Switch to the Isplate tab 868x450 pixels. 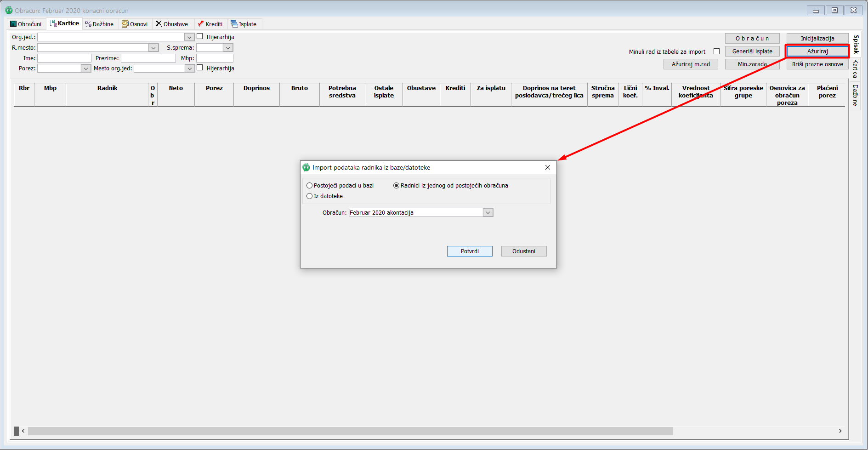244,24
